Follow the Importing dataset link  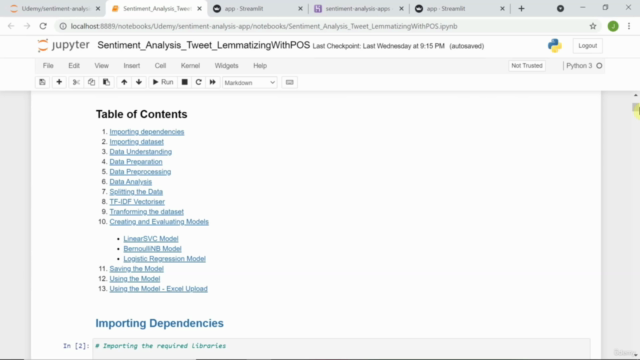[136, 142]
